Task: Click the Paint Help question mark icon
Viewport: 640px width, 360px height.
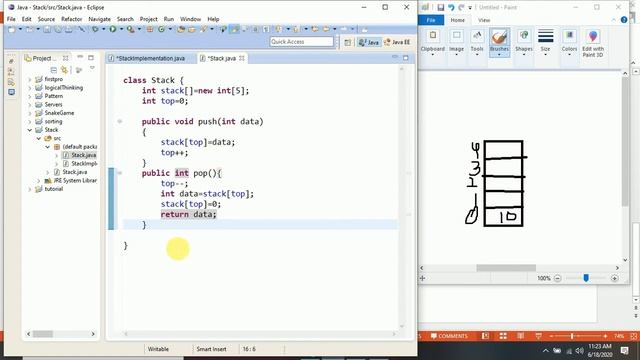Action: click(624, 20)
